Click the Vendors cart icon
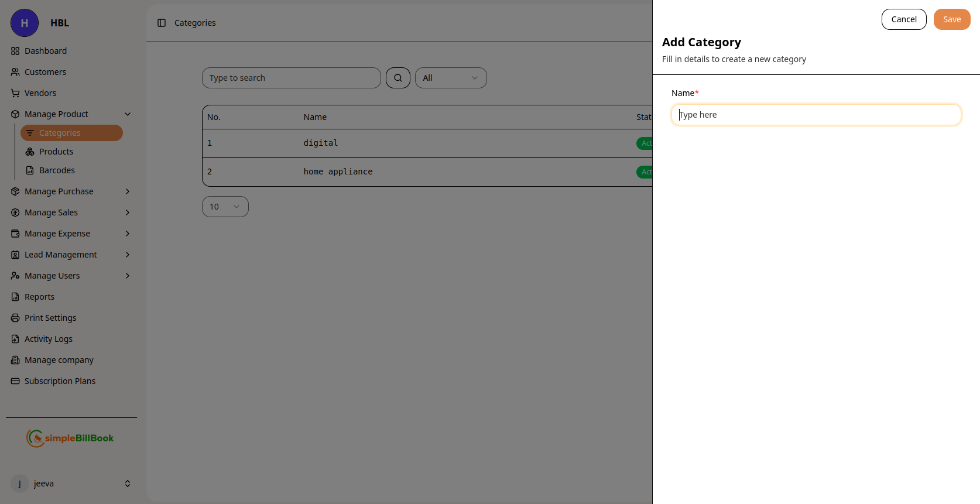This screenshot has width=980, height=504. tap(15, 93)
